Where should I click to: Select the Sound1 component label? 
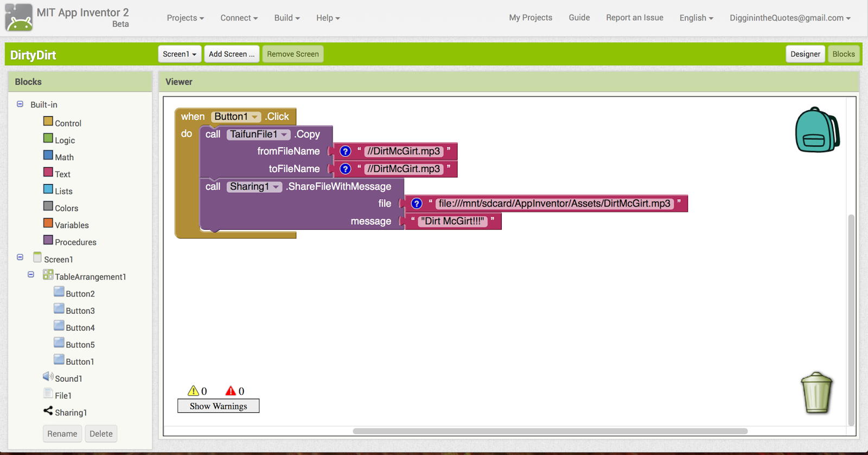click(x=68, y=378)
